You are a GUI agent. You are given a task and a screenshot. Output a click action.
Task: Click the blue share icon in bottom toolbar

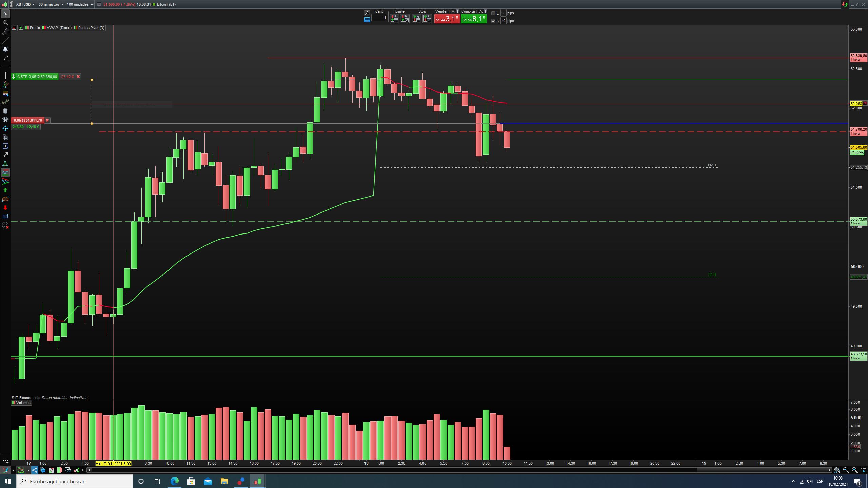pos(34,470)
